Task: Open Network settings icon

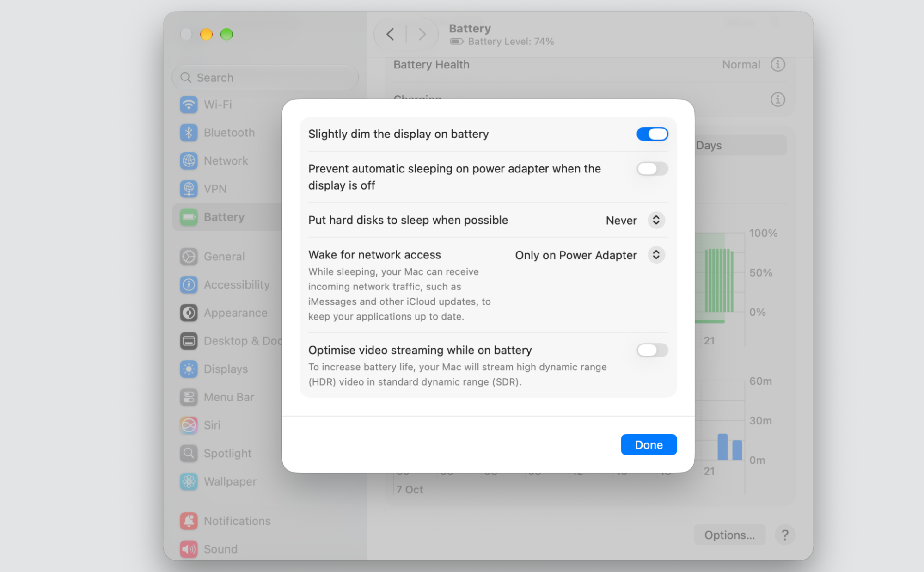Action: (x=189, y=161)
